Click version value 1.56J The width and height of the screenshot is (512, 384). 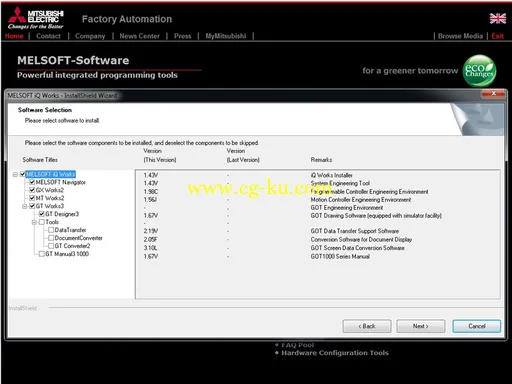pos(150,200)
